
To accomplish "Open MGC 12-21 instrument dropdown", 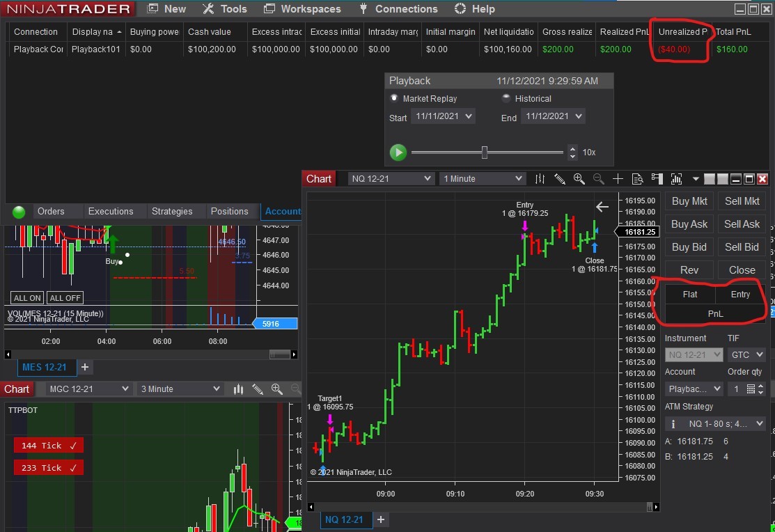I will [x=88, y=389].
